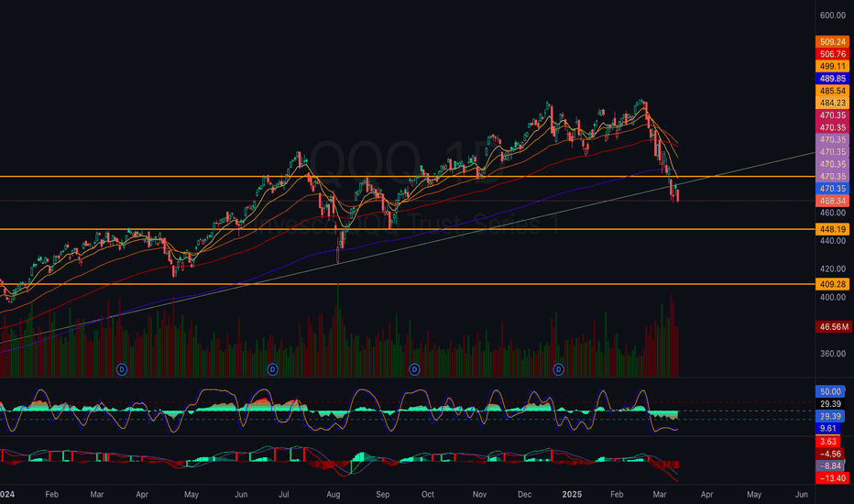This screenshot has height=504, width=854.
Task: Click the Nov label on time axis
Action: (479, 495)
